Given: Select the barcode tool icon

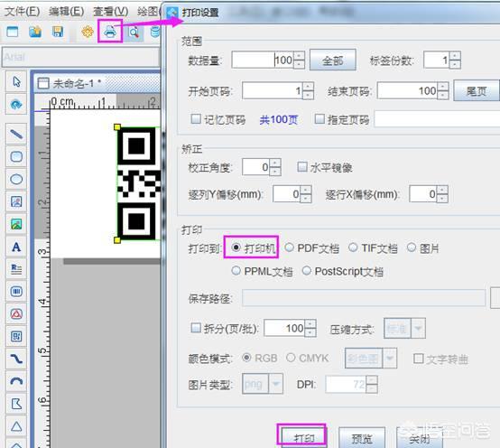Looking at the screenshot, I should [x=16, y=291].
